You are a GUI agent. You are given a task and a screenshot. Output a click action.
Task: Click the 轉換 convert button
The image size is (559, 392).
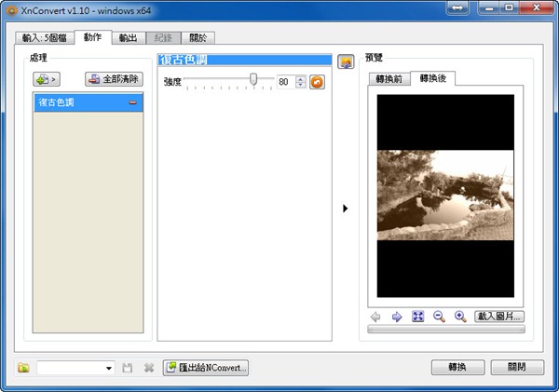[x=458, y=367]
